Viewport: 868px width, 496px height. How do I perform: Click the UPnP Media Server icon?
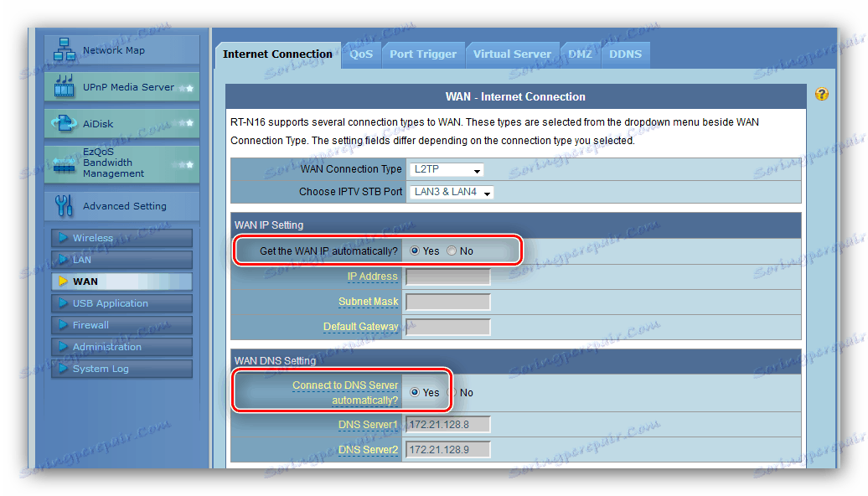click(65, 86)
